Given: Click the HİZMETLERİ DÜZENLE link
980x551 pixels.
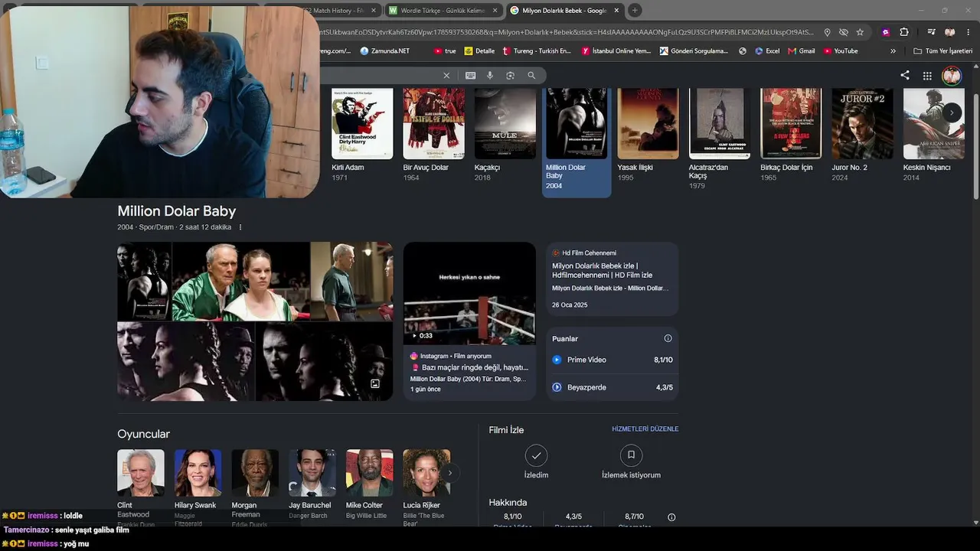Looking at the screenshot, I should [x=645, y=429].
